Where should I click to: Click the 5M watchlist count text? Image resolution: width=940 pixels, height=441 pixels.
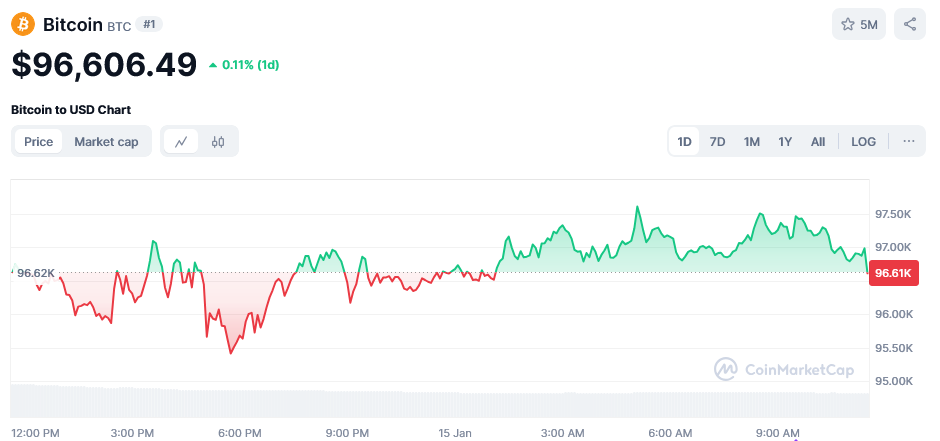point(869,25)
